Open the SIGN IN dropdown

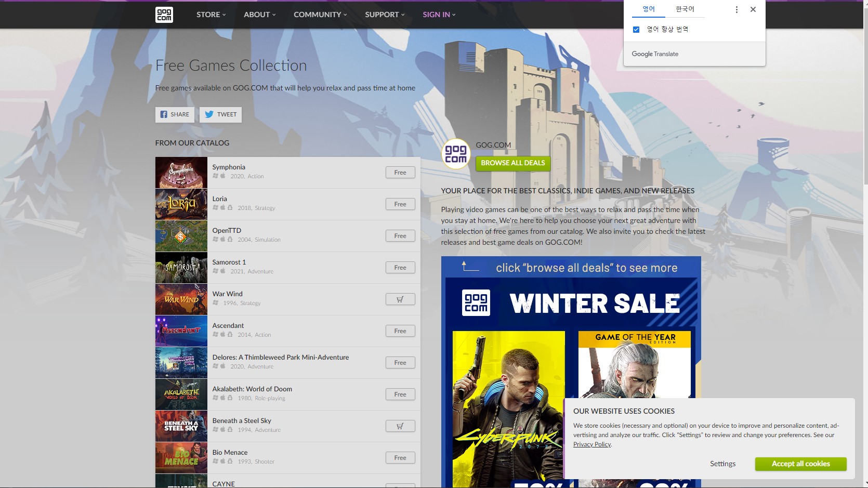coord(439,15)
